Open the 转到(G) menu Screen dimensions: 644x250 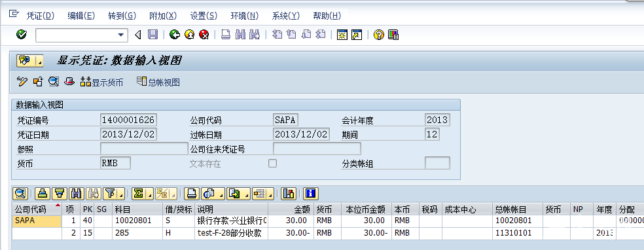(x=122, y=16)
